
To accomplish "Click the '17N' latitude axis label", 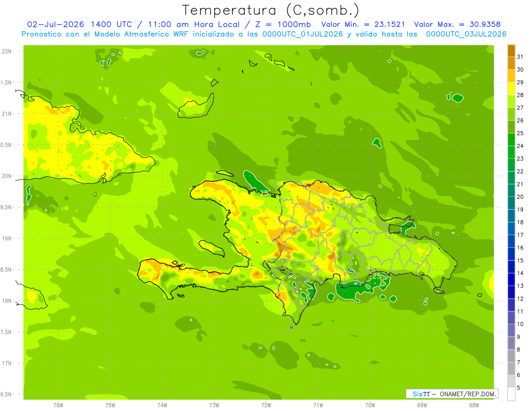I will coord(7,363).
